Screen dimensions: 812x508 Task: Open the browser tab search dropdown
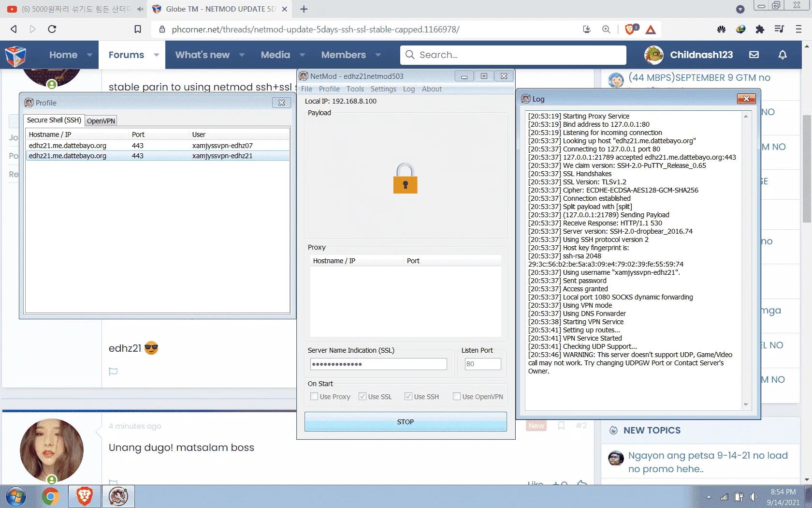point(740,9)
